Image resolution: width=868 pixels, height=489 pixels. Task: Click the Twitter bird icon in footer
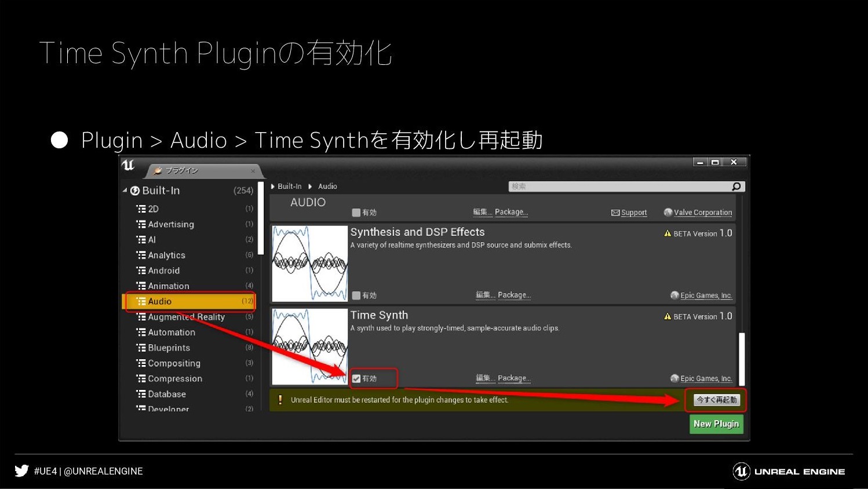point(21,470)
